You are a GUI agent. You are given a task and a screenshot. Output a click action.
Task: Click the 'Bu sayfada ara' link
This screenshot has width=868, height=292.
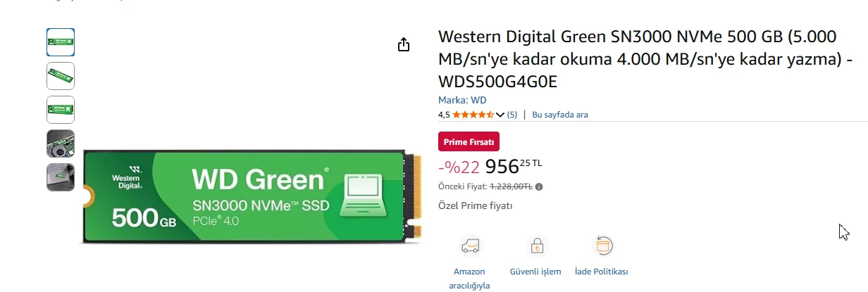tap(559, 115)
